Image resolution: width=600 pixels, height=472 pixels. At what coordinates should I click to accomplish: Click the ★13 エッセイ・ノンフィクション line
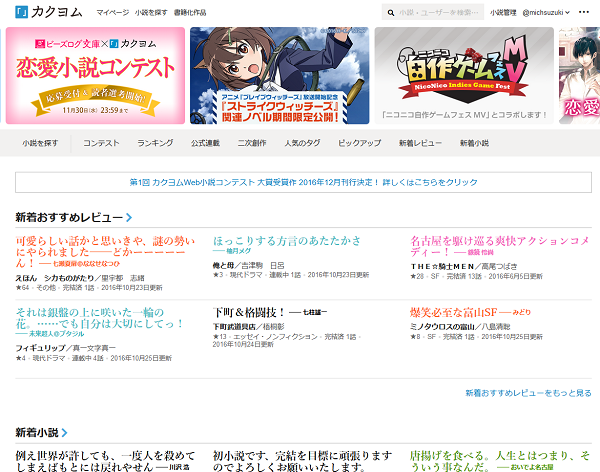click(x=286, y=340)
